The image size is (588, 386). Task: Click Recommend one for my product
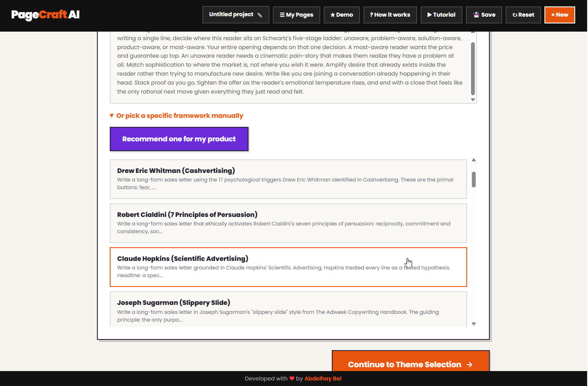[x=179, y=139]
